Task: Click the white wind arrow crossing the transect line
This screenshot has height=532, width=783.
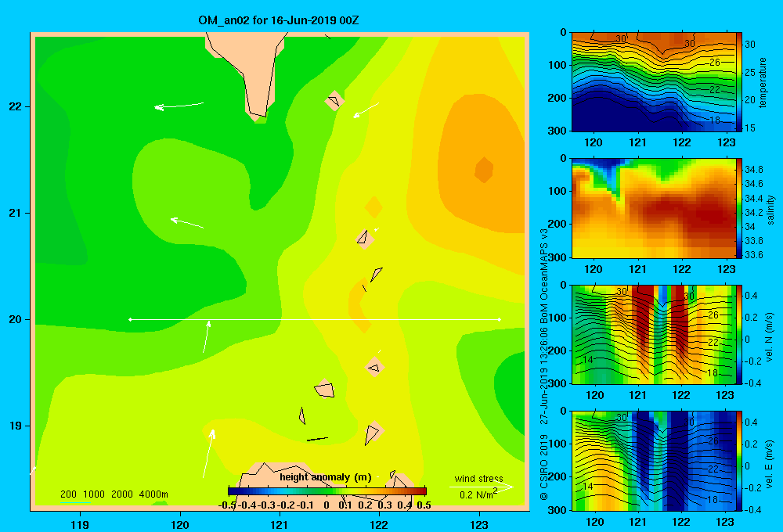Action: (x=206, y=337)
